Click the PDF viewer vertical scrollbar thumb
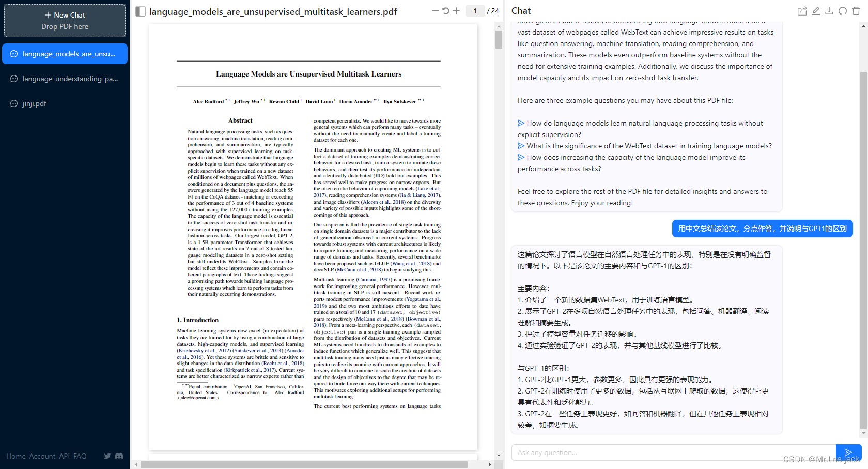 click(499, 39)
